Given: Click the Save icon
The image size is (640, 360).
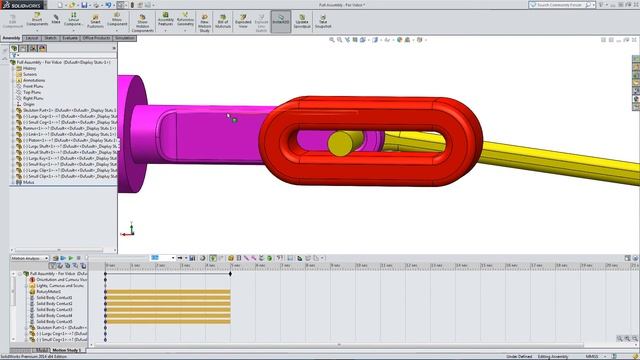Looking at the screenshot, I should click(84, 5).
